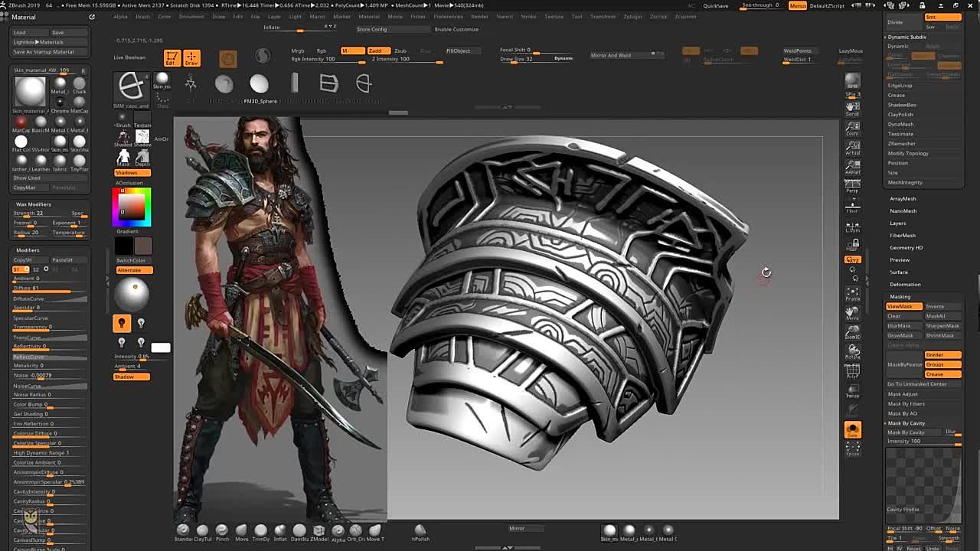
Task: Activate Edit mode button
Action: 171,58
